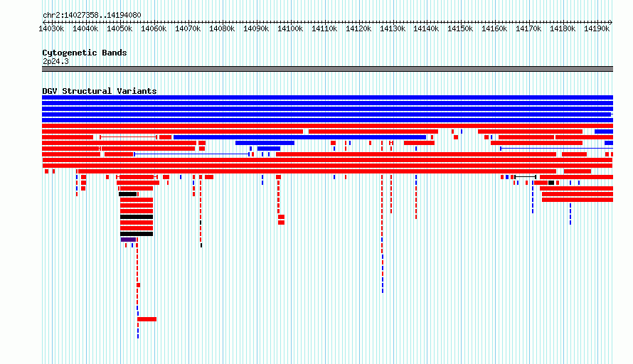Click the 14030k ruler label
This screenshot has height=364, width=633.
click(x=51, y=28)
